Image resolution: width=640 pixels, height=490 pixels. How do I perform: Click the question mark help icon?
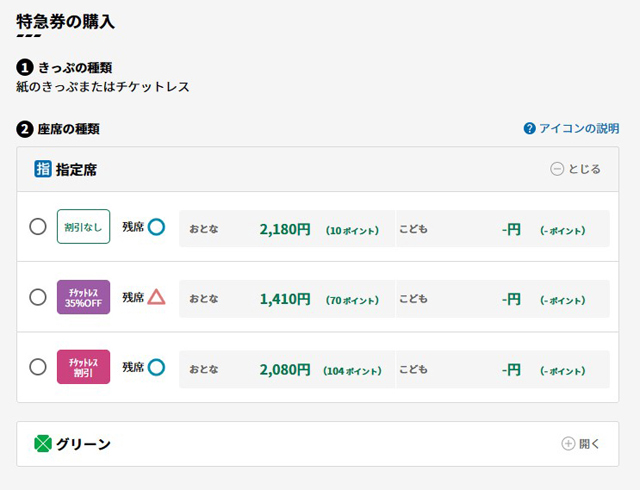(529, 129)
